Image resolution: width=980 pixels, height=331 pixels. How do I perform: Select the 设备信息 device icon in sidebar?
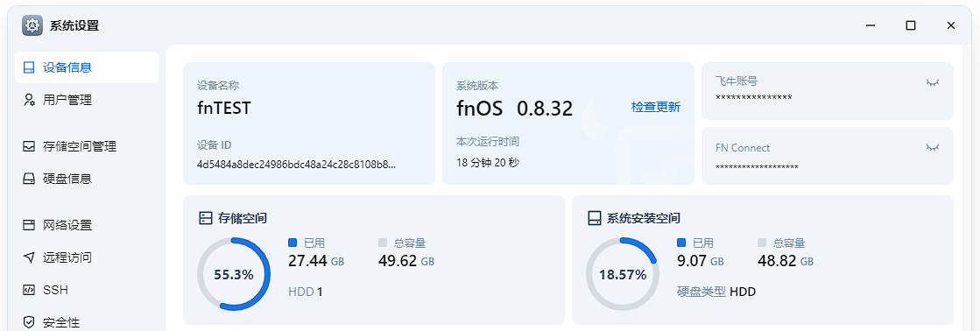28,67
